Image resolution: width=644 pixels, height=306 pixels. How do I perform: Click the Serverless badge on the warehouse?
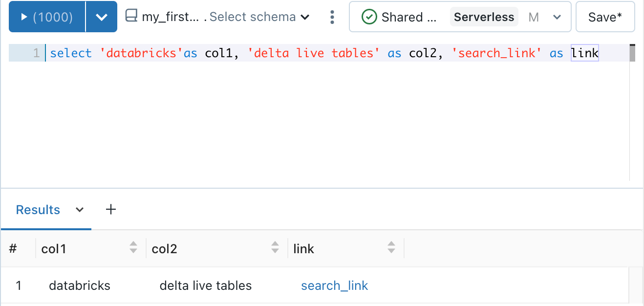point(484,16)
